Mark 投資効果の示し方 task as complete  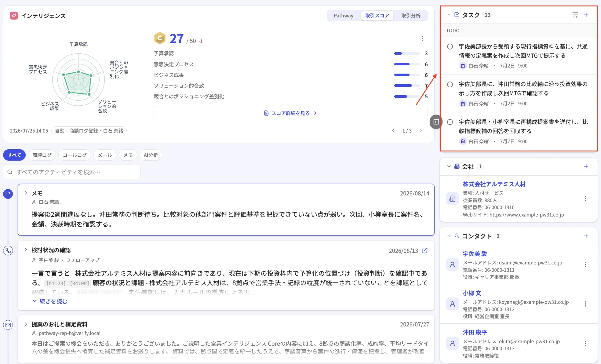450,84
